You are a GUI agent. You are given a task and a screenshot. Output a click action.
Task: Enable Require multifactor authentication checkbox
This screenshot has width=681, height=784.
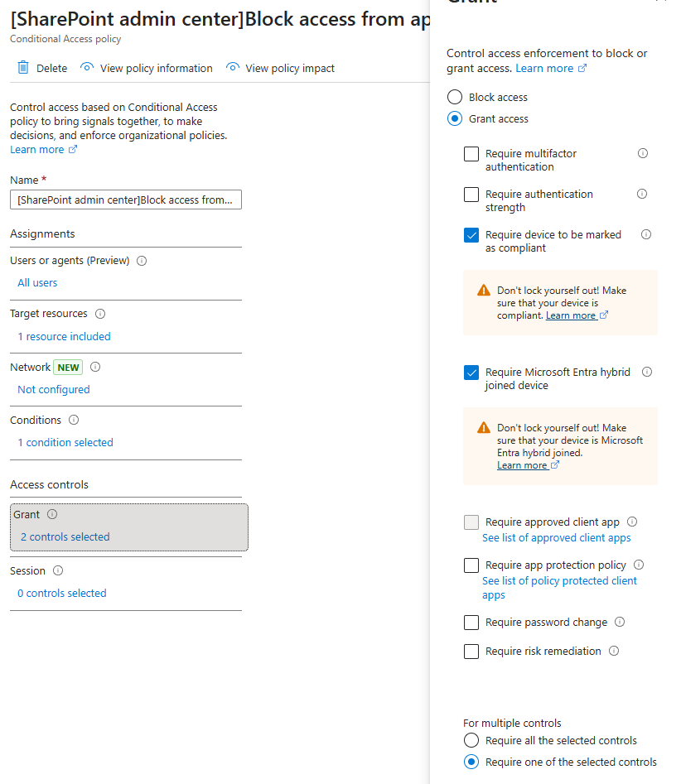[x=471, y=154]
